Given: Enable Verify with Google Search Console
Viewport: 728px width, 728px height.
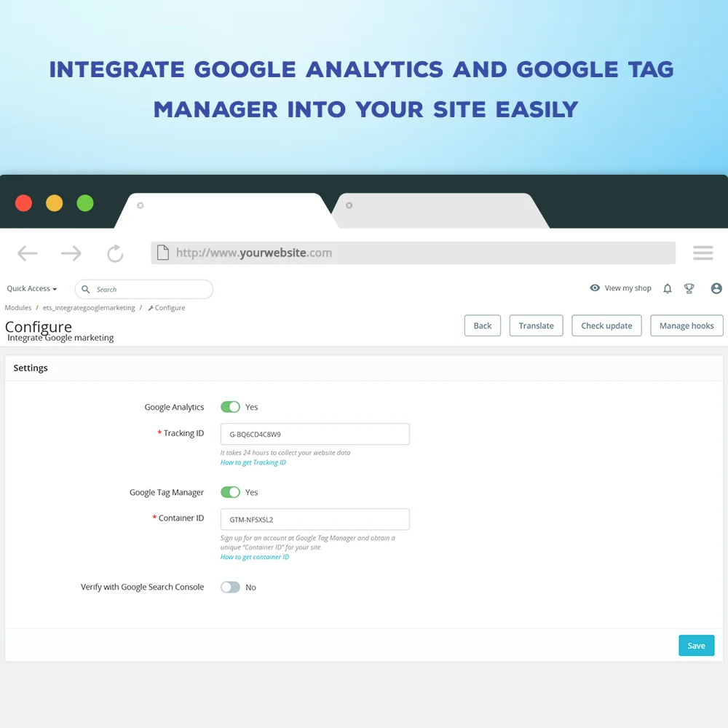Looking at the screenshot, I should (x=230, y=587).
